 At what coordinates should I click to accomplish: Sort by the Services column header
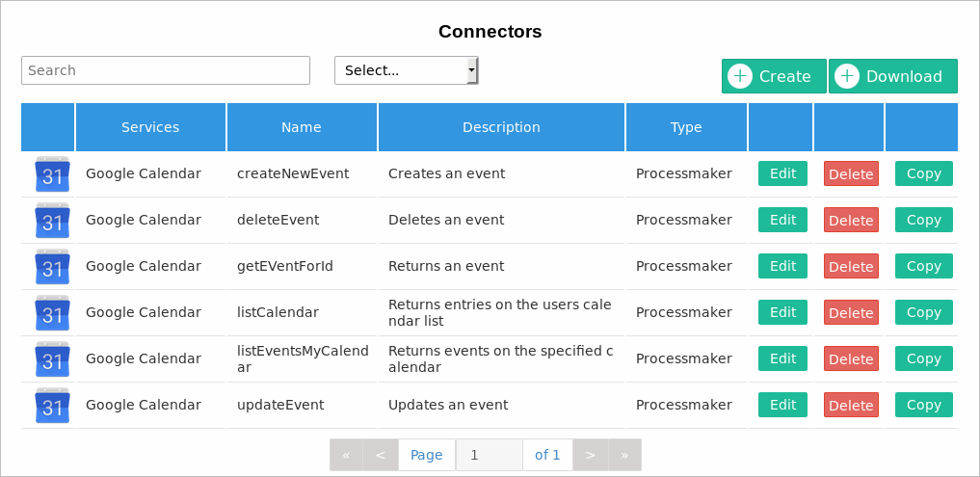pyautogui.click(x=150, y=127)
